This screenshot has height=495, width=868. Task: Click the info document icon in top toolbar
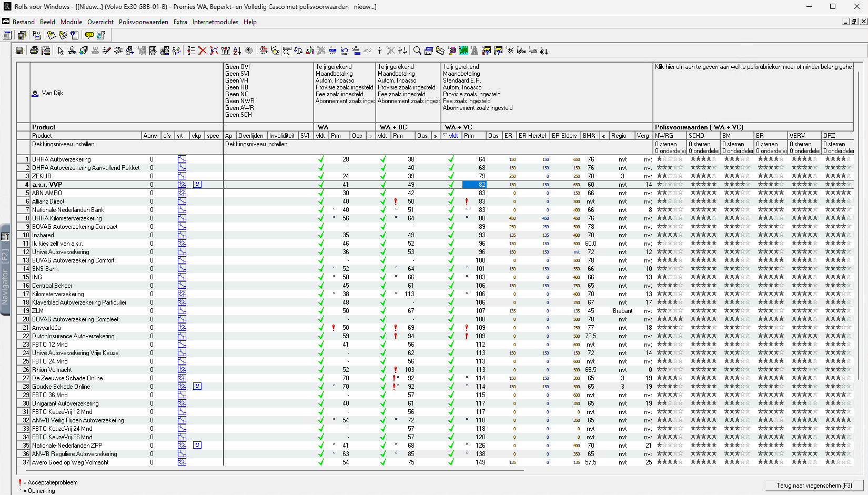75,35
